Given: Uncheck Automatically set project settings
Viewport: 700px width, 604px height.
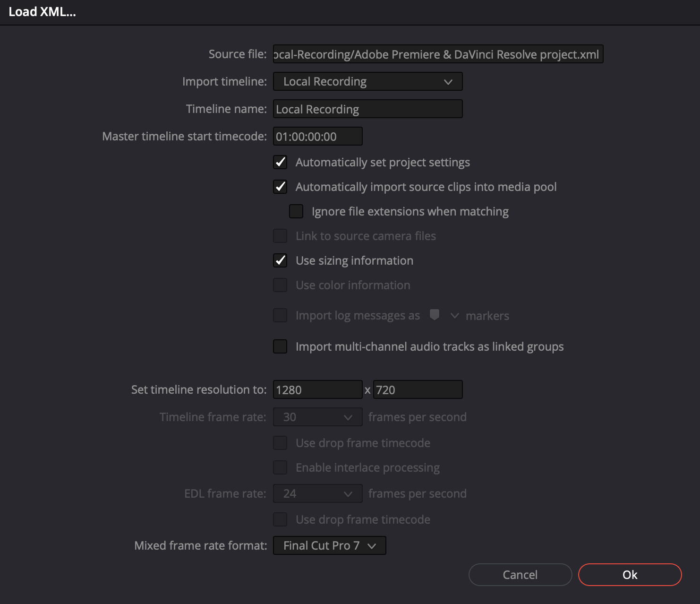Looking at the screenshot, I should [280, 162].
